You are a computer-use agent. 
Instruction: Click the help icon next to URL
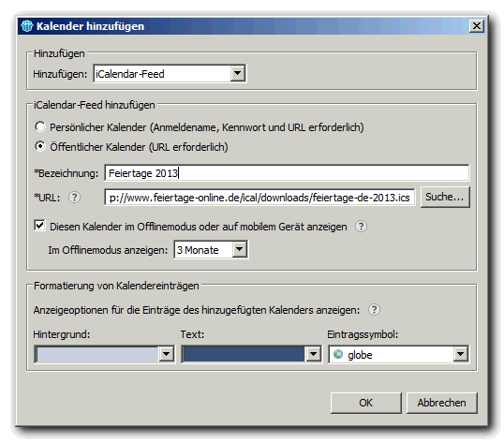click(74, 198)
